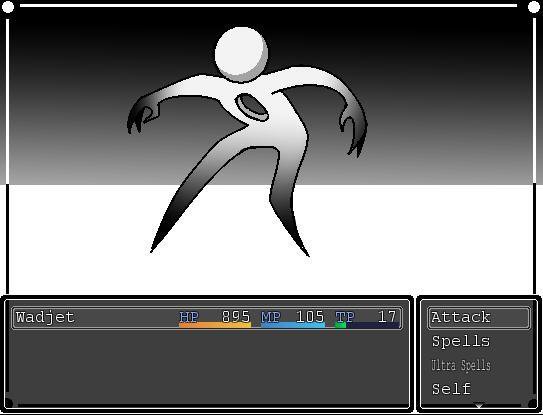Click the white circle in top-left corner
Screen dimensions: 543x415
(8, 7)
